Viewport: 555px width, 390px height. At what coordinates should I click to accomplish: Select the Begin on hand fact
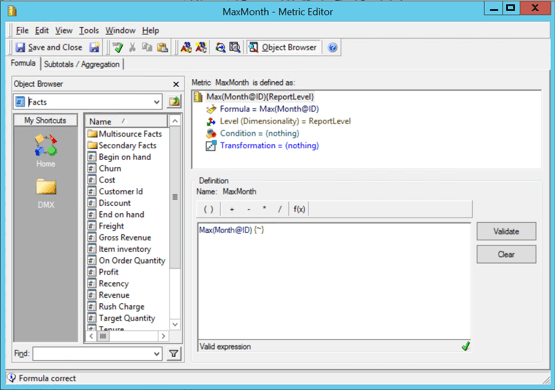[120, 157]
